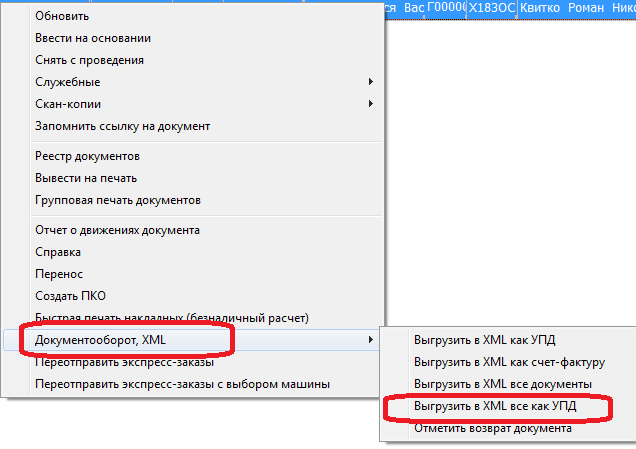Choose 'Отметить возврат документа' option
The height and width of the screenshot is (449, 636).
[x=493, y=428]
